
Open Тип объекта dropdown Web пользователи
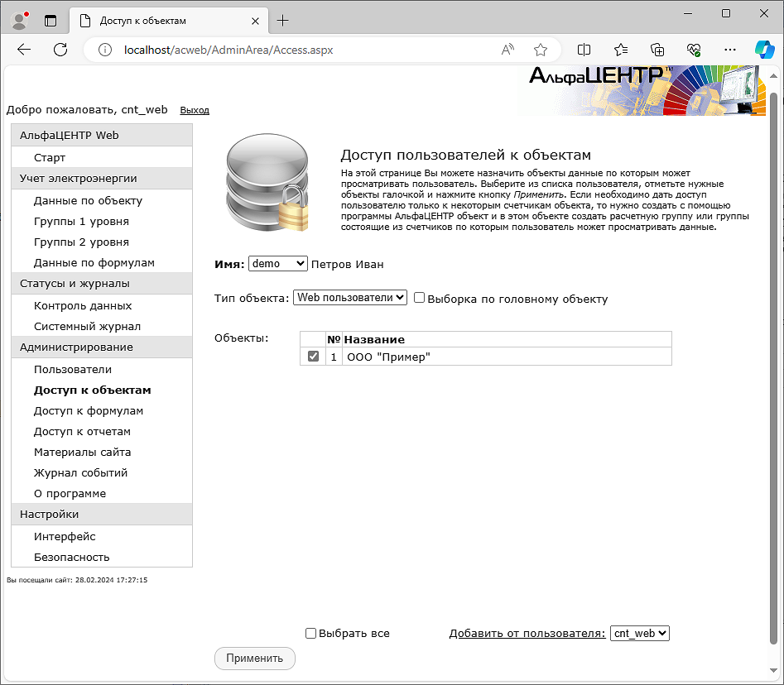tap(350, 297)
